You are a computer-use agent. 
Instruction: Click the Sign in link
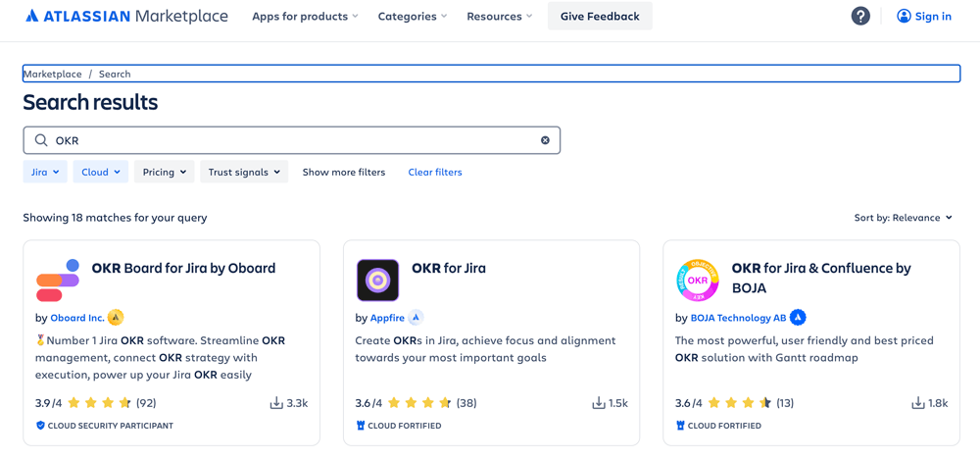[933, 17]
